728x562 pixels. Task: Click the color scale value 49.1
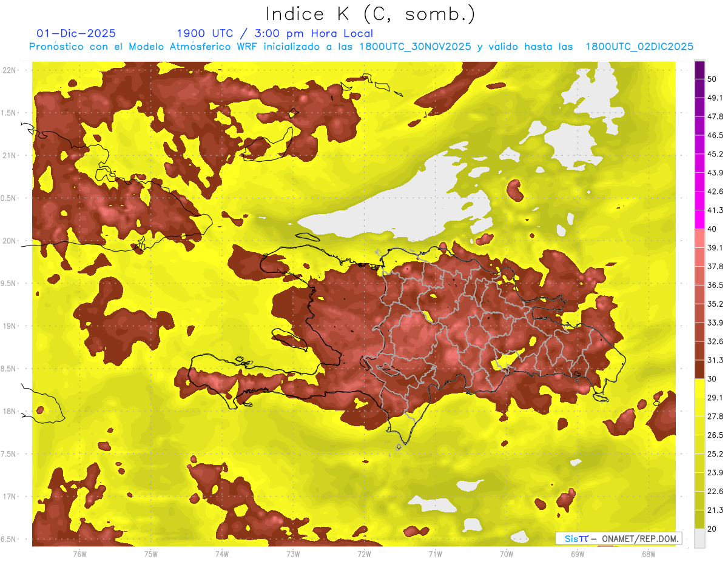point(716,98)
